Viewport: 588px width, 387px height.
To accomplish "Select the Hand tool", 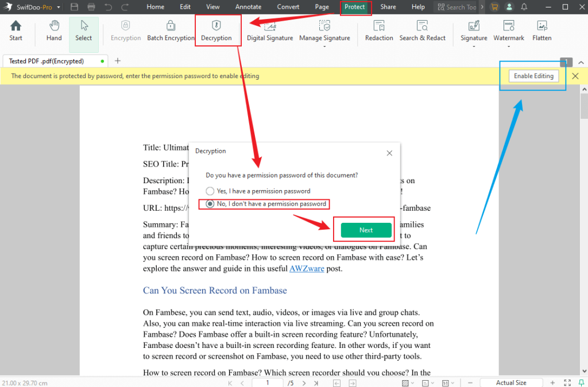I will [53, 30].
